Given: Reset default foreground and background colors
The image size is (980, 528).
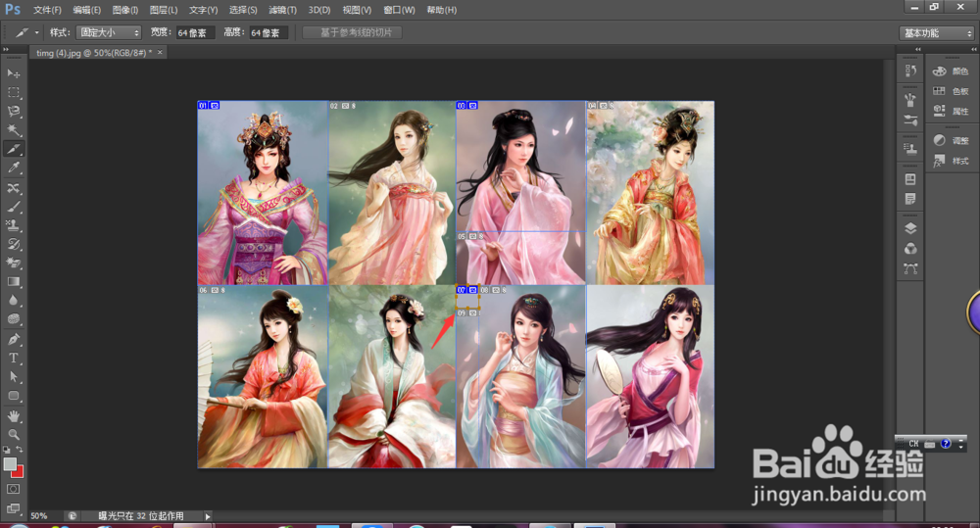Looking at the screenshot, I should 6,450.
